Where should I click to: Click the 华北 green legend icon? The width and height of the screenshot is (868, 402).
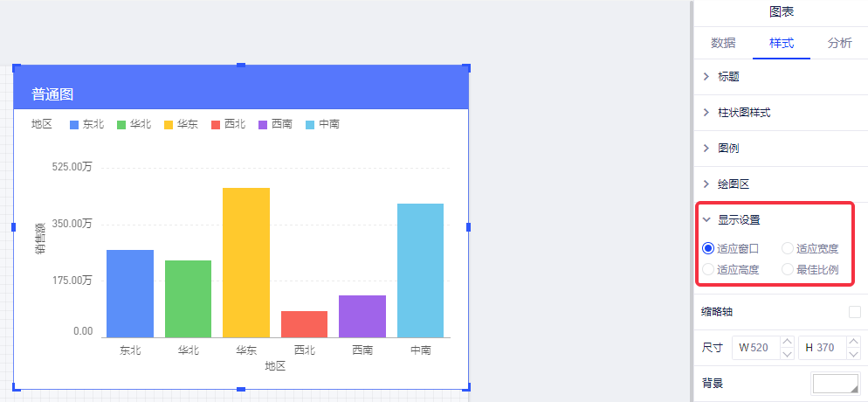click(x=121, y=124)
